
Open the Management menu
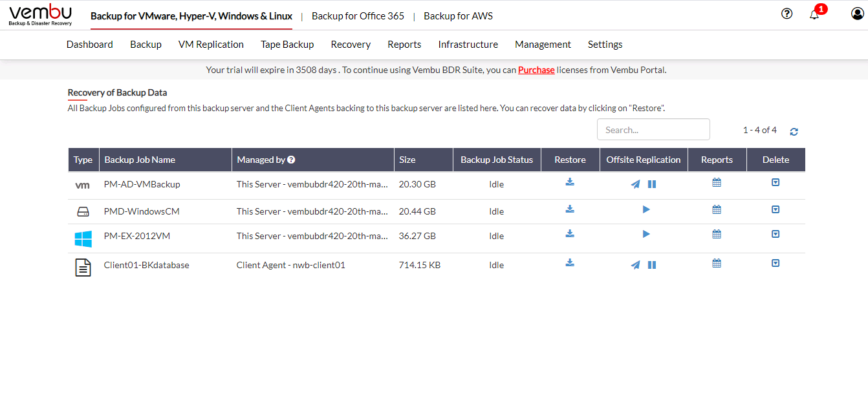[x=543, y=45]
